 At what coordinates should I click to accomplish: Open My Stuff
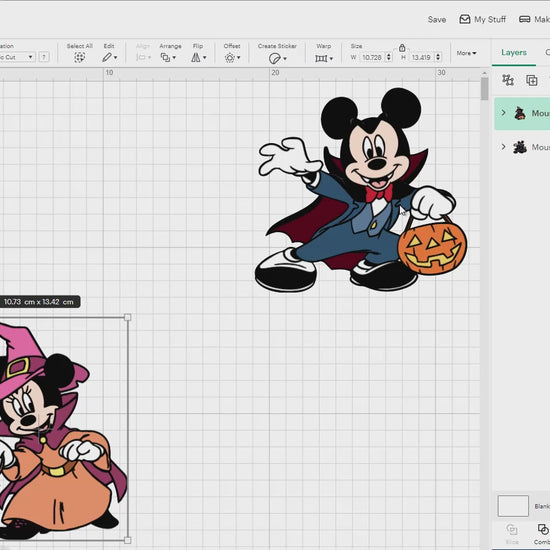(483, 19)
